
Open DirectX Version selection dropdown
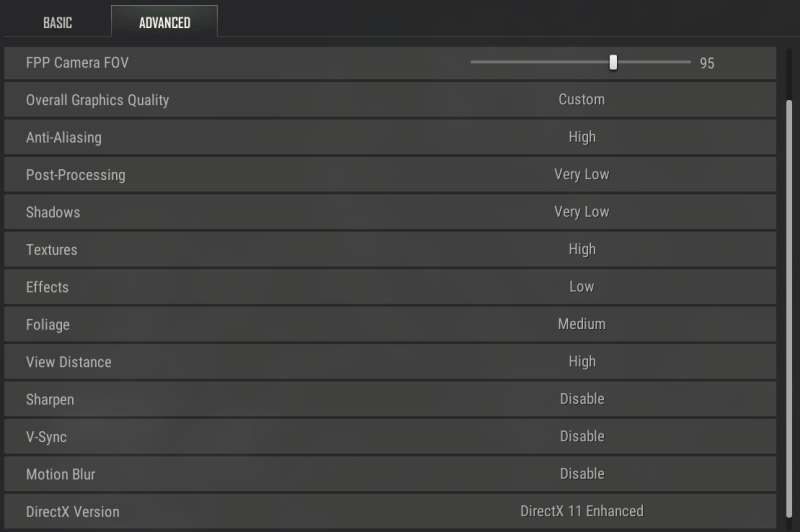(x=581, y=511)
